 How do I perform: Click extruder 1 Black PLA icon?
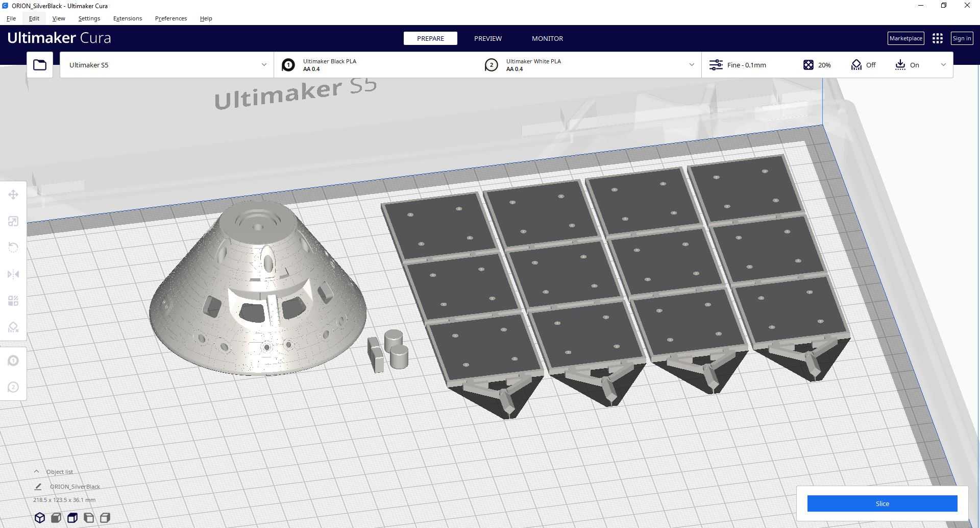(x=288, y=65)
